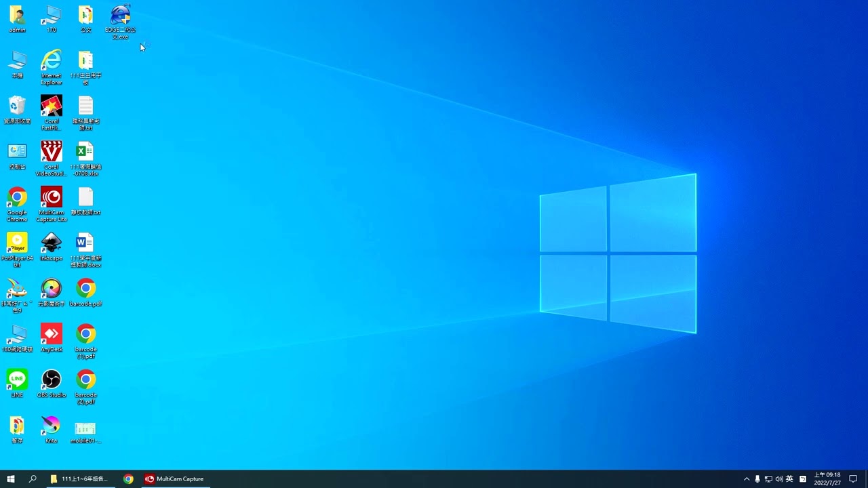Open the notification center icon
The height and width of the screenshot is (488, 868).
853,479
